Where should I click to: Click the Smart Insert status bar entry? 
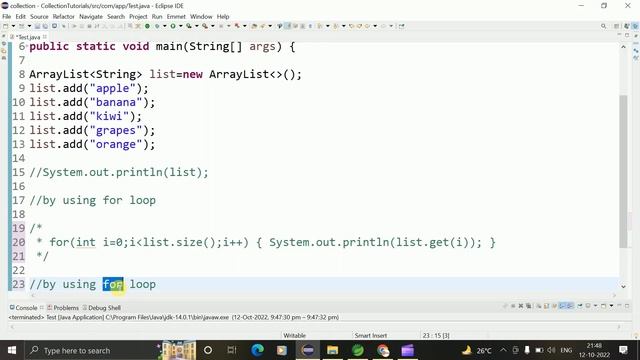(371, 336)
